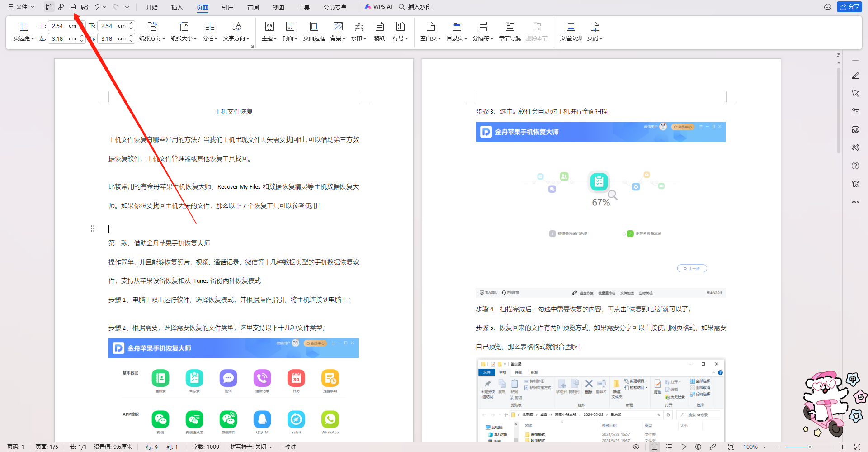Click the help question mark in sidebar
This screenshot has width=868, height=452.
coord(855,166)
